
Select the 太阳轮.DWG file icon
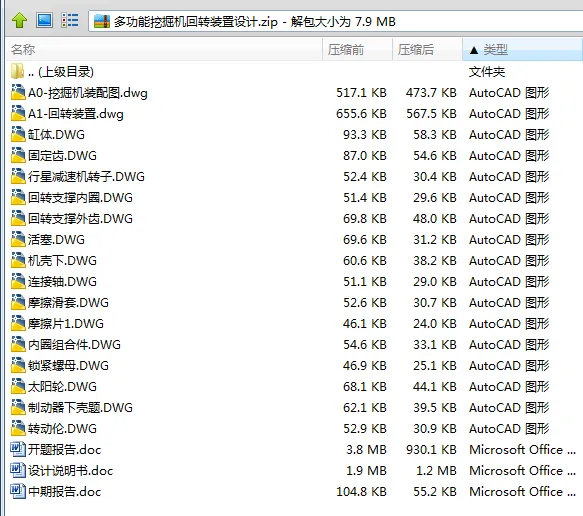(18, 386)
